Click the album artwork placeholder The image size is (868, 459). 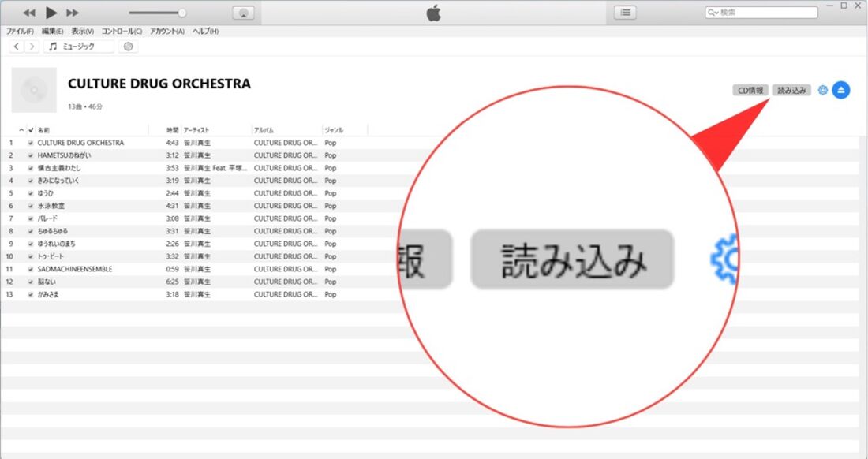(x=34, y=90)
